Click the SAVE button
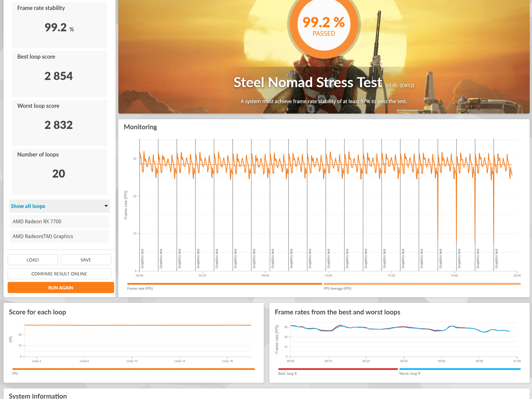This screenshot has height=399, width=532. [x=86, y=260]
